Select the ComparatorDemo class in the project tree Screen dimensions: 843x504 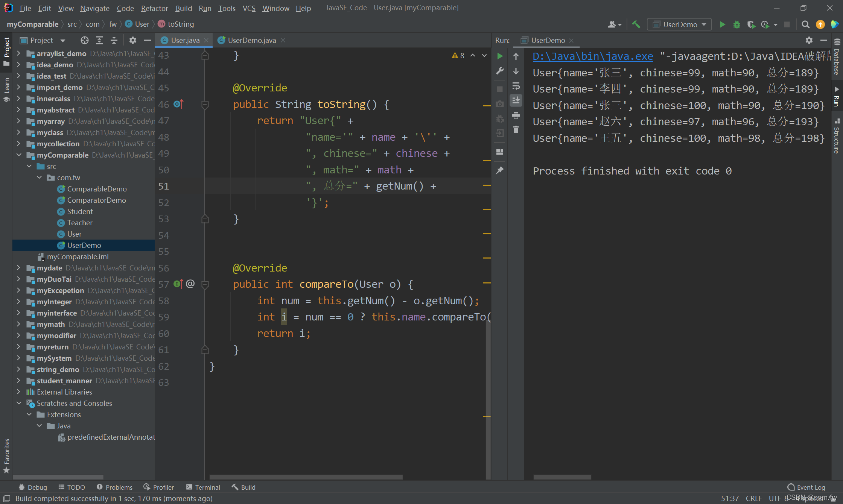click(x=96, y=200)
